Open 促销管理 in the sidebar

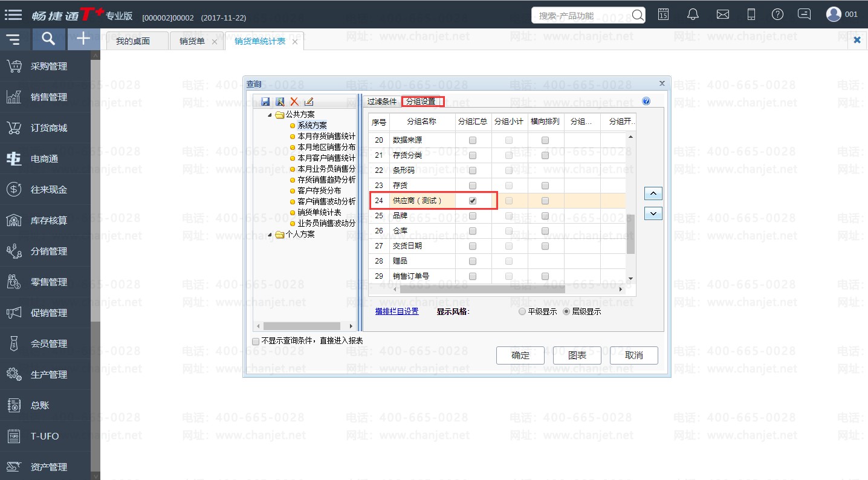45,313
